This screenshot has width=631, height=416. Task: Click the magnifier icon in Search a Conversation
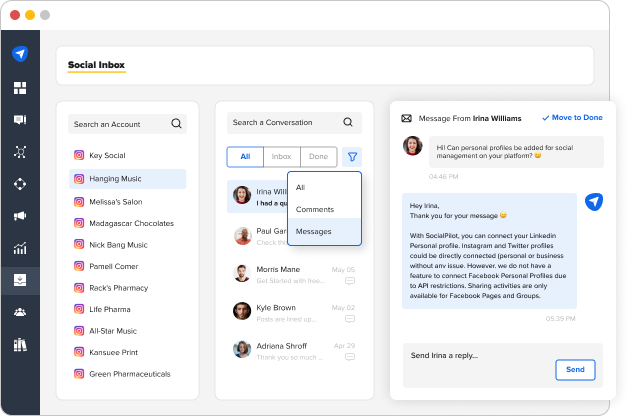point(348,123)
